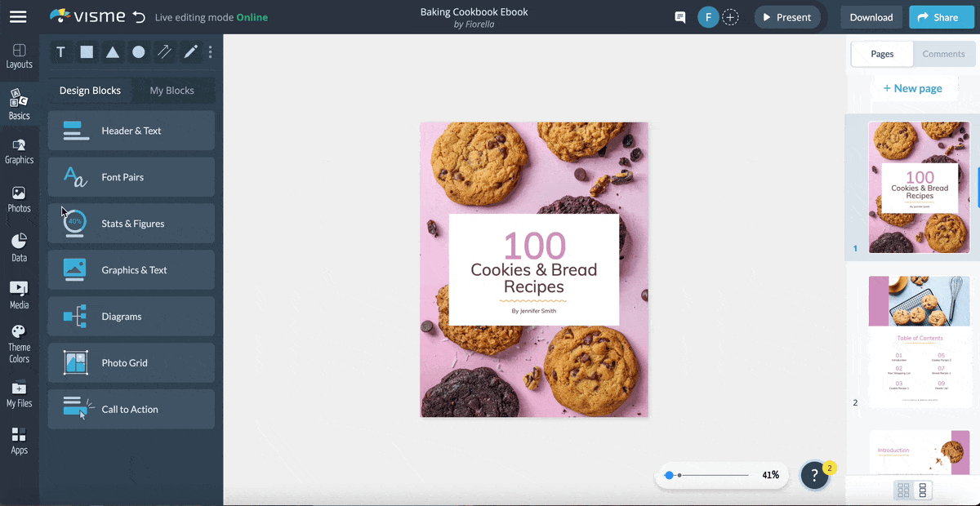Image resolution: width=980 pixels, height=506 pixels.
Task: Click the Present button
Action: click(786, 16)
